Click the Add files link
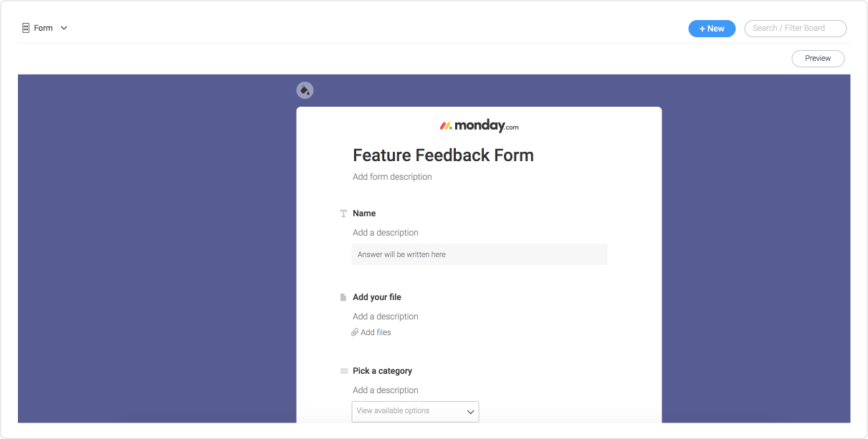868x439 pixels. tap(376, 332)
